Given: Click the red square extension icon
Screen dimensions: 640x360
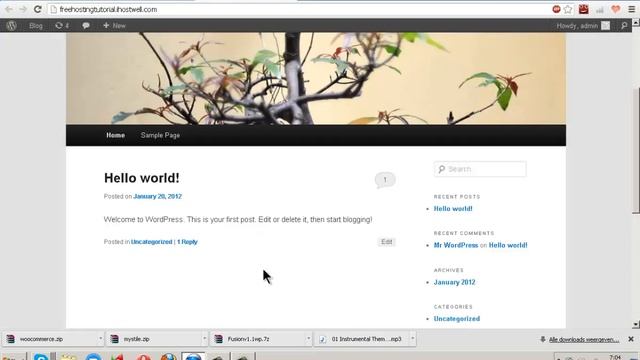Looking at the screenshot, I should pyautogui.click(x=584, y=9).
